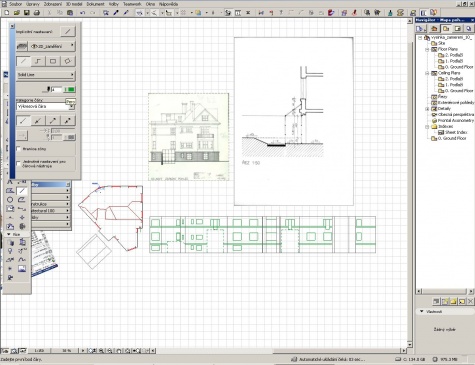This screenshot has width=475, height=365.
Task: Expand the Detaily tree node
Action: pos(427,109)
